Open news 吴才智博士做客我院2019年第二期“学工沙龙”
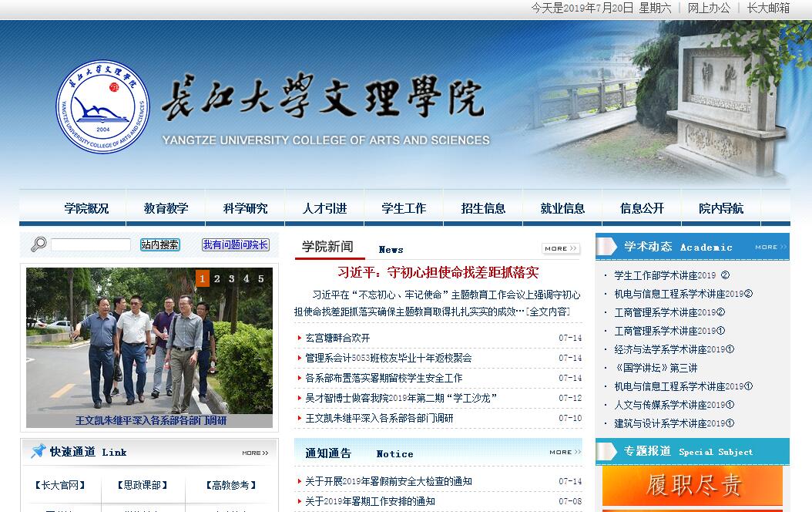The width and height of the screenshot is (812, 512). click(x=401, y=398)
